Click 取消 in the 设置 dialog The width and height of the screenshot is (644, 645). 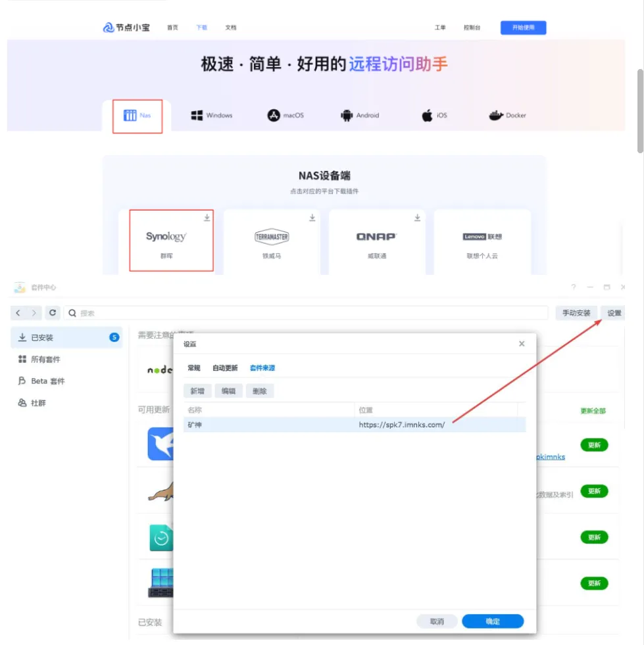pyautogui.click(x=437, y=621)
